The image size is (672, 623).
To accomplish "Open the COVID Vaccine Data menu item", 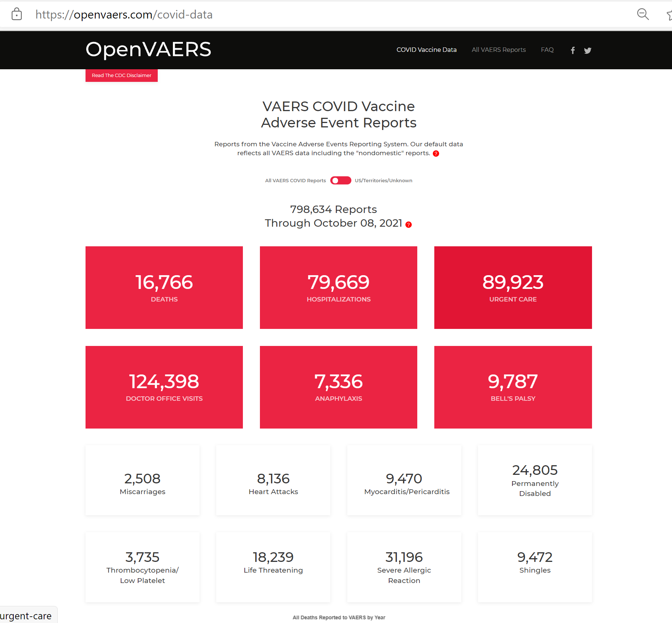I will click(427, 50).
